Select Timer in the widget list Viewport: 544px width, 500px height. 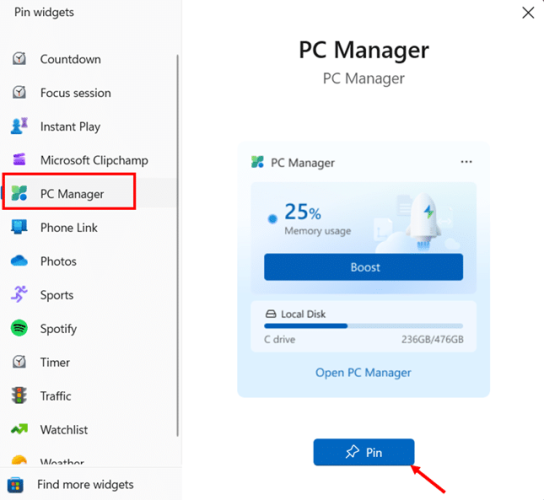(89, 362)
